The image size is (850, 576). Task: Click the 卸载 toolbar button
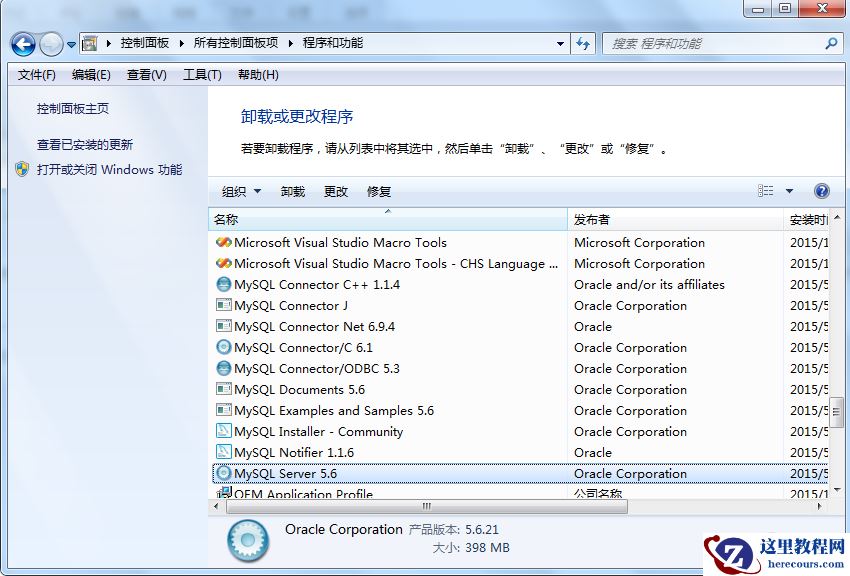pos(293,191)
